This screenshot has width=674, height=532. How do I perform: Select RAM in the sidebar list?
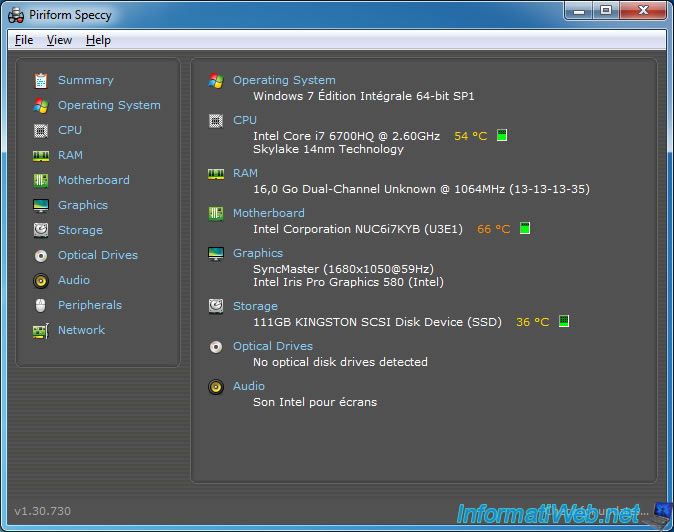coord(70,155)
